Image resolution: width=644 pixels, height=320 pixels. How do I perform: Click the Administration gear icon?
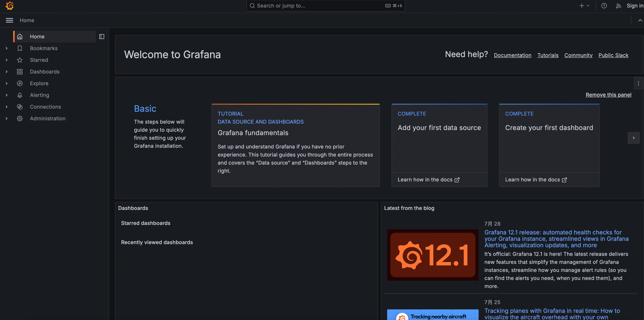click(x=20, y=118)
